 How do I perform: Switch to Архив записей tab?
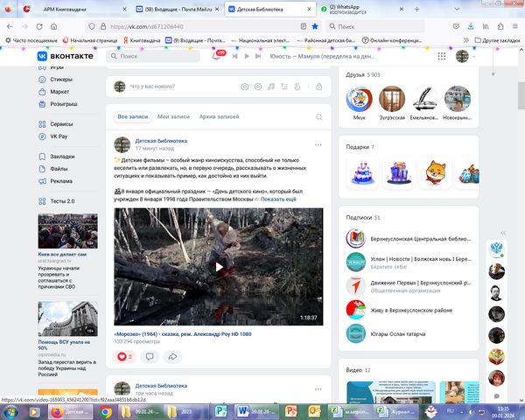click(x=220, y=116)
